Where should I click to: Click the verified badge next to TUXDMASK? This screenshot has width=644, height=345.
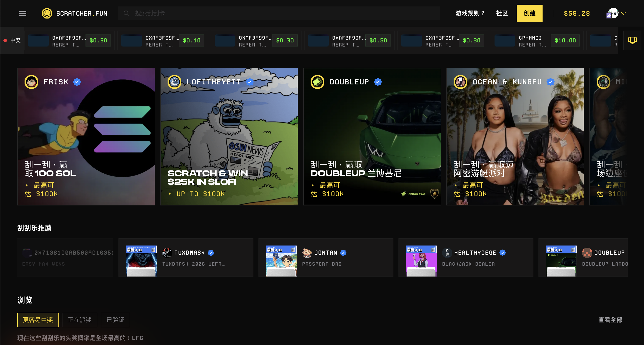click(211, 253)
